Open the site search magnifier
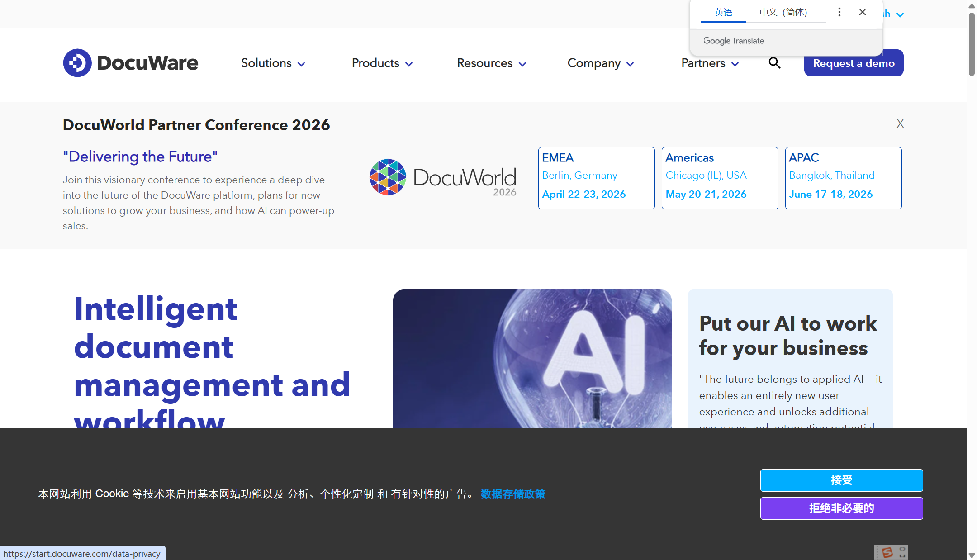Viewport: 977px width, 560px height. [774, 63]
